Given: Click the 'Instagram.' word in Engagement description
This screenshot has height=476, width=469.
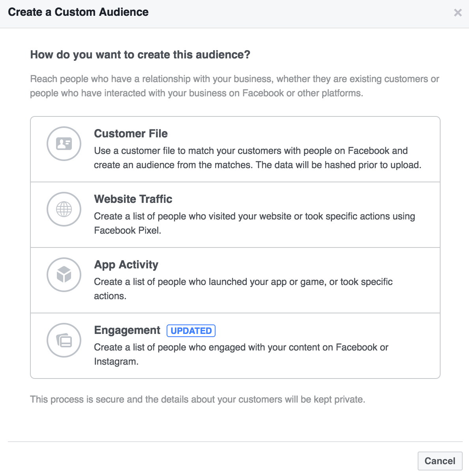Looking at the screenshot, I should (x=116, y=362).
